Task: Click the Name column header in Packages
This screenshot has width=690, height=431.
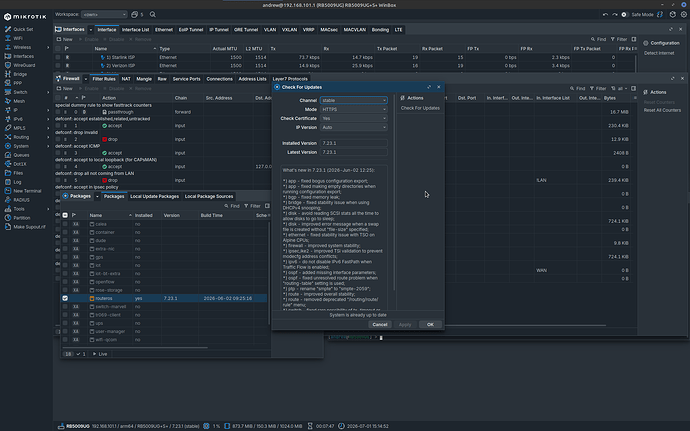Action: (x=110, y=215)
